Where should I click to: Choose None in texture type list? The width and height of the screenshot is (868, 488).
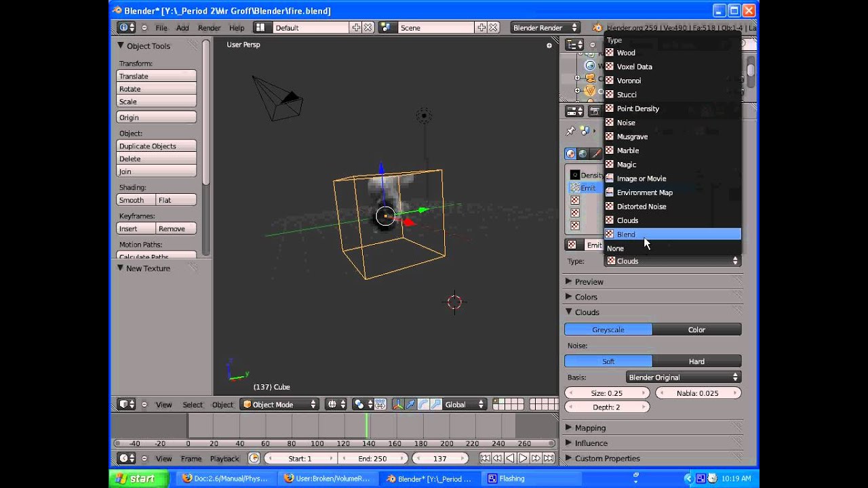673,248
